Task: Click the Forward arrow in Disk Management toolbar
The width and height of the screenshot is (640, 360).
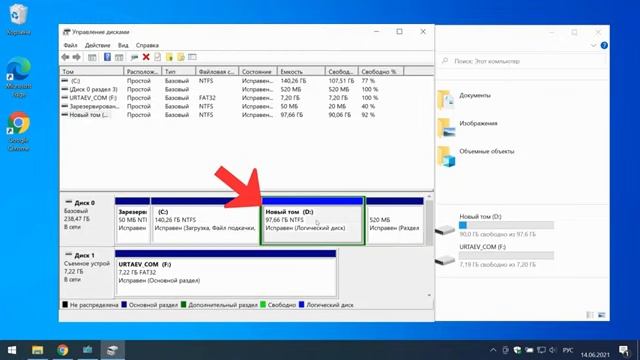Action: (x=76, y=57)
